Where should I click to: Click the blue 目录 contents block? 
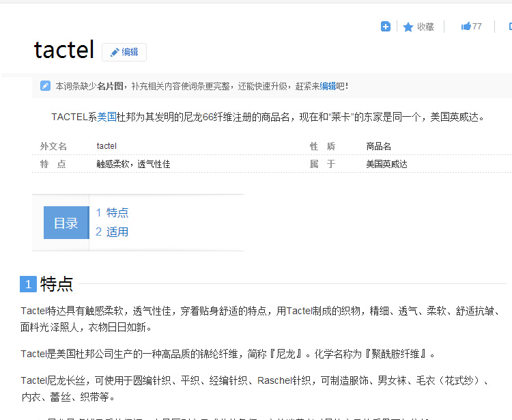pyautogui.click(x=66, y=223)
